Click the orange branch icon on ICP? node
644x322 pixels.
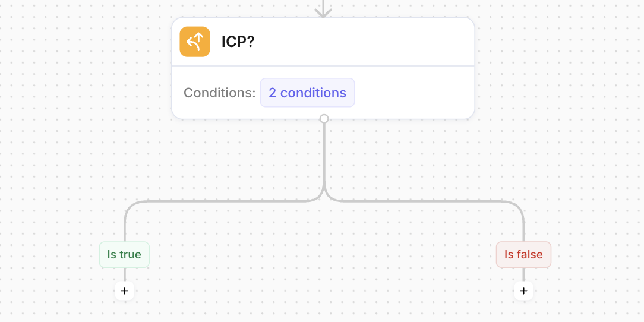point(195,42)
